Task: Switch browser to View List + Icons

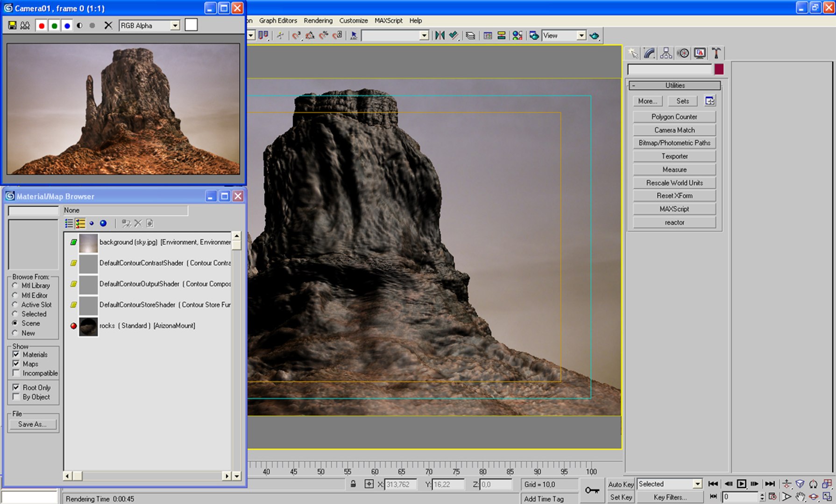Action: click(80, 224)
